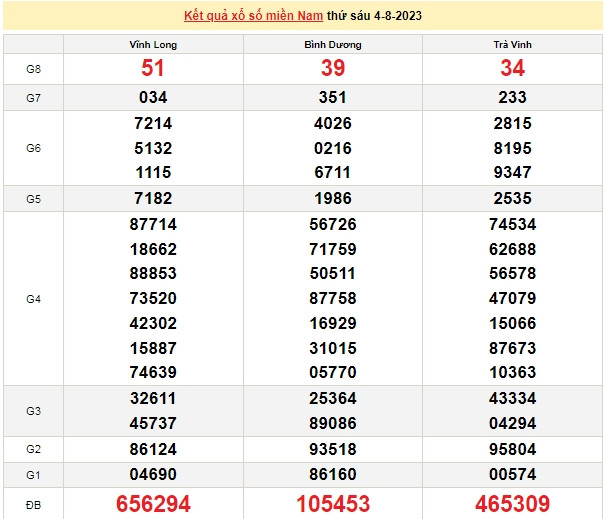Select the G4 row label
The image size is (606, 519).
coord(33,299)
